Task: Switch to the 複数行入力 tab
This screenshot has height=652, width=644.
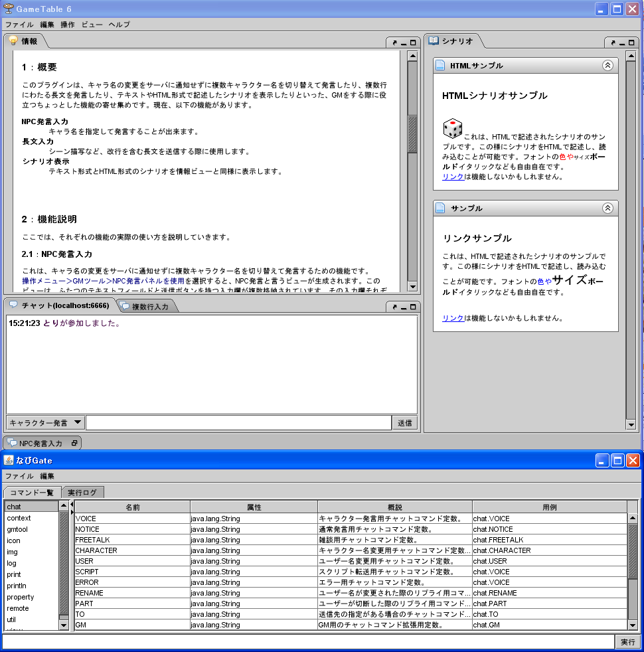Action: (x=147, y=307)
